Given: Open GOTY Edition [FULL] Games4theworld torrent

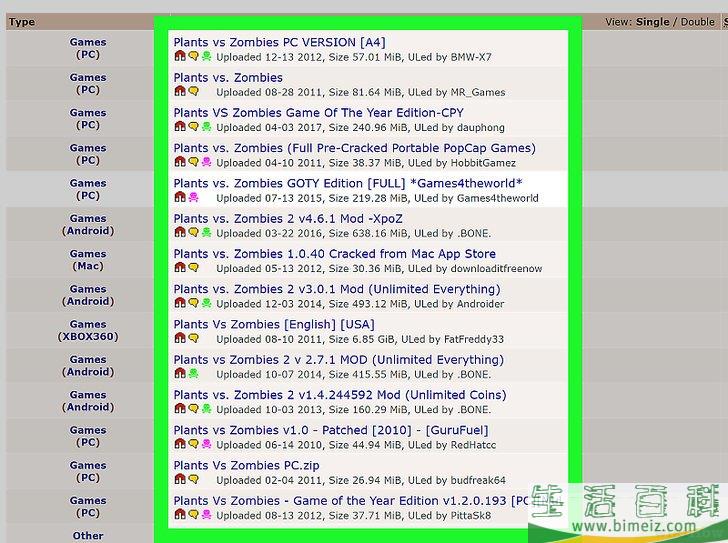Looking at the screenshot, I should click(x=348, y=183).
